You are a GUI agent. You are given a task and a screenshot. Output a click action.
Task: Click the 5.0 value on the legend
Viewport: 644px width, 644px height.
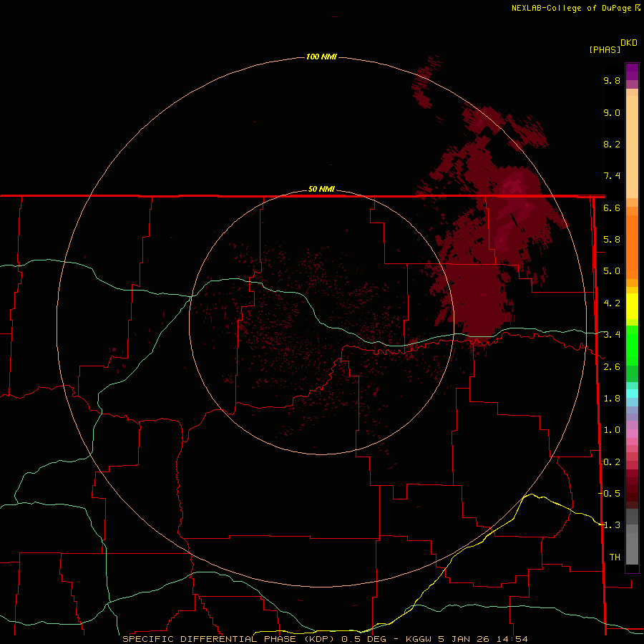click(x=612, y=271)
